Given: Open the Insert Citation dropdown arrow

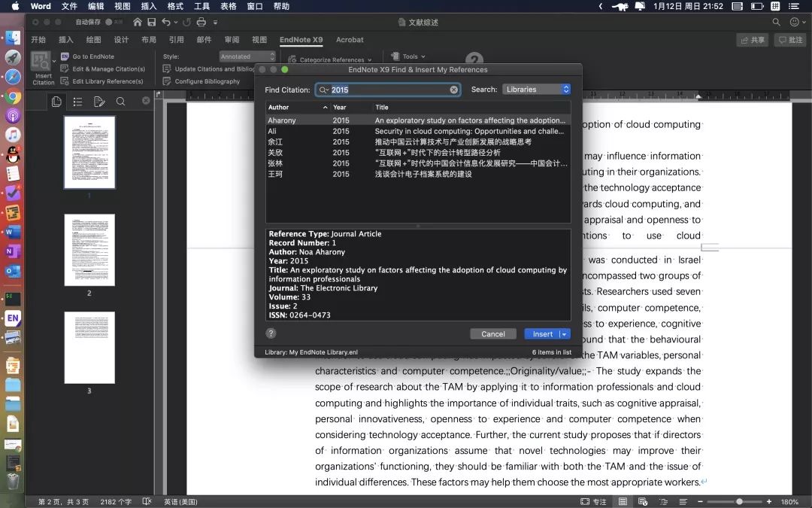Looking at the screenshot, I should click(54, 61).
